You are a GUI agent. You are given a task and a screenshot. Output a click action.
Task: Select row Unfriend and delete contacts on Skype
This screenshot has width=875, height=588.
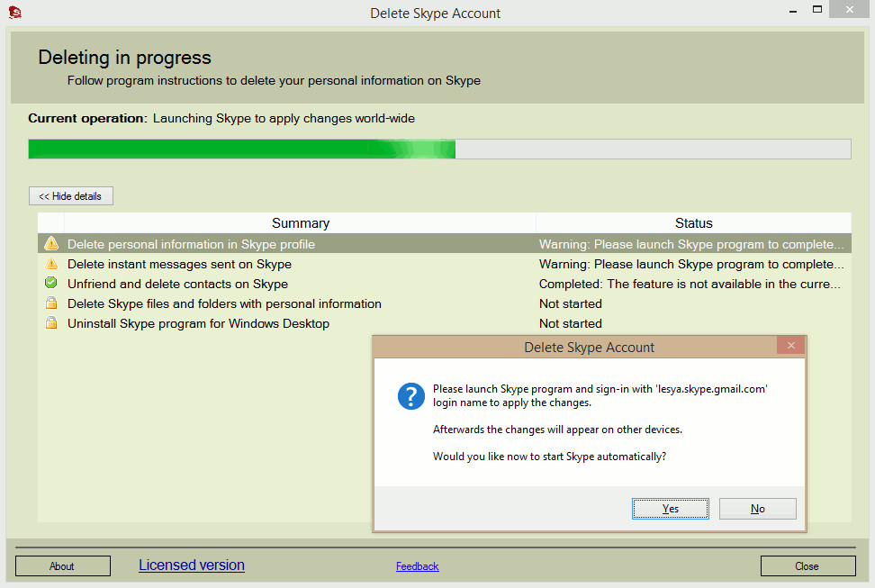click(x=445, y=283)
